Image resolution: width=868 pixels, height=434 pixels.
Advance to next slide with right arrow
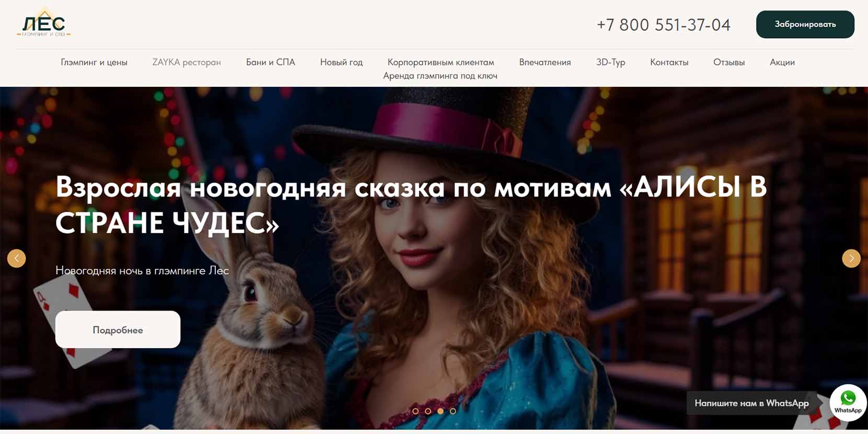click(851, 258)
